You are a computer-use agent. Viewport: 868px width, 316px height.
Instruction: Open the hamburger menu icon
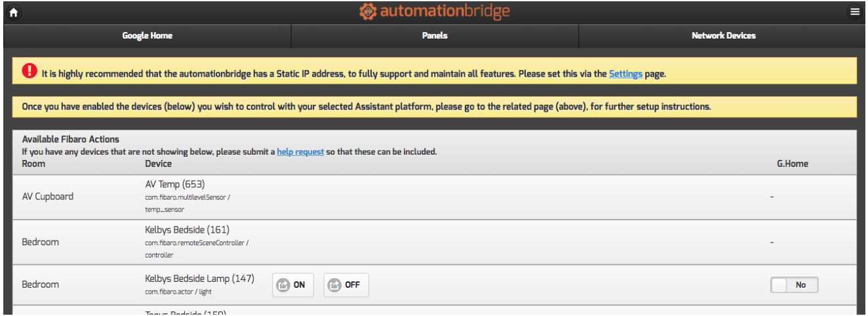tap(854, 12)
